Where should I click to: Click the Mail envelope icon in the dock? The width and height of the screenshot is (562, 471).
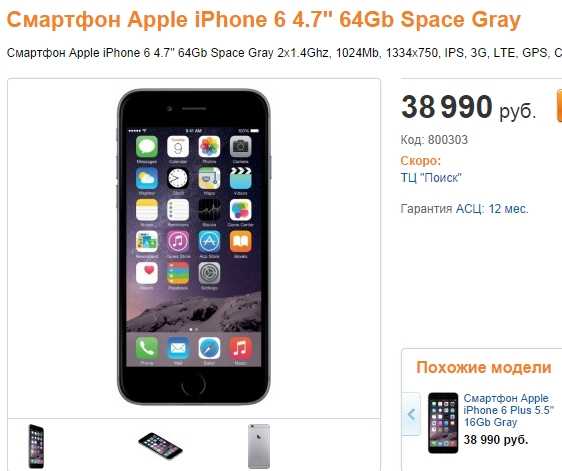point(178,348)
